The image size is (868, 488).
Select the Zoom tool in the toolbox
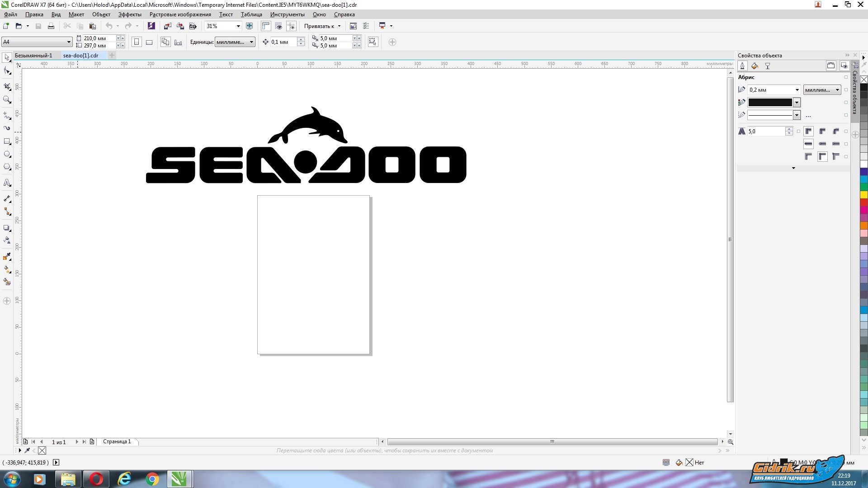coord(7,99)
